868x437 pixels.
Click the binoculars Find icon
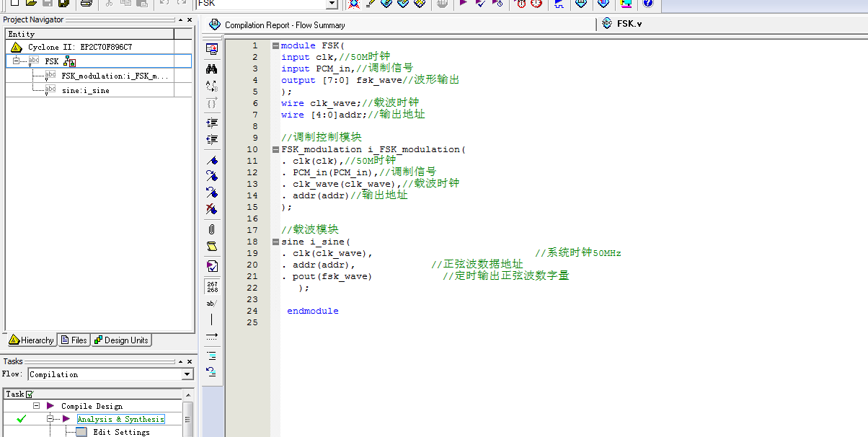[211, 69]
